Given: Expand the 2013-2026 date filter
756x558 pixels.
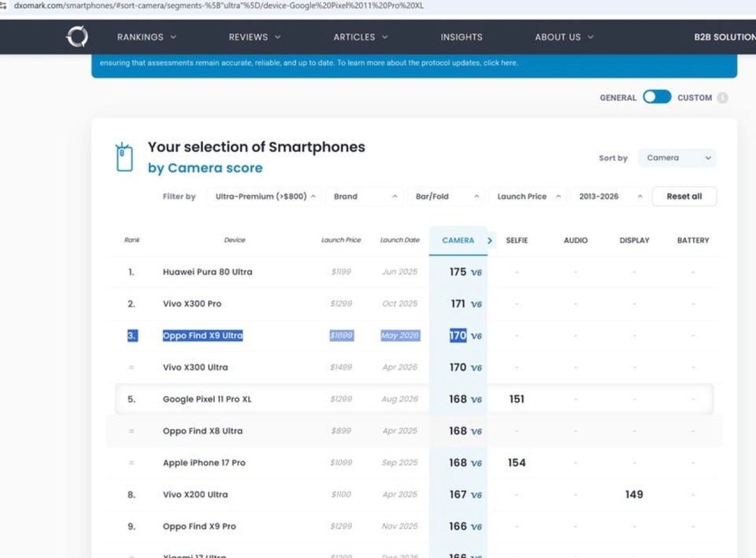Looking at the screenshot, I should click(x=610, y=197).
